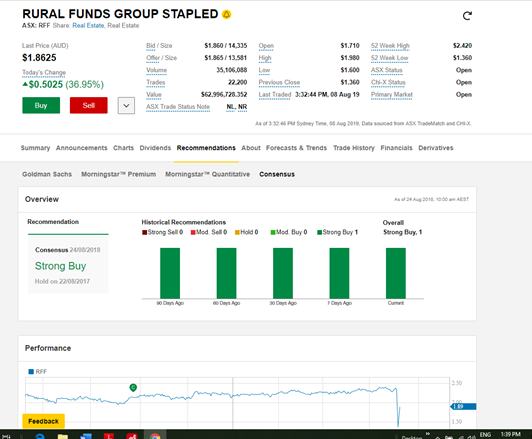This screenshot has width=532, height=439.
Task: Click the green Buy button
Action: coord(41,106)
